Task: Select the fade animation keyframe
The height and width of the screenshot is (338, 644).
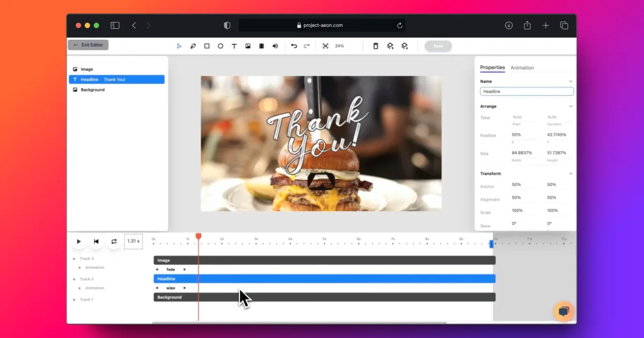Action: (171, 269)
